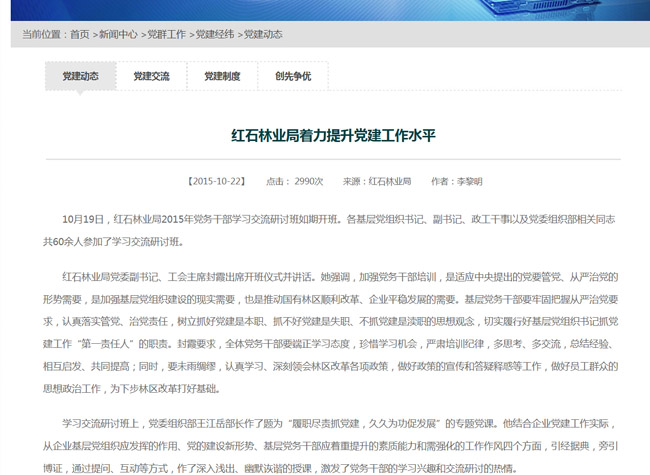Switch to the 党建制度 tab

click(x=223, y=76)
